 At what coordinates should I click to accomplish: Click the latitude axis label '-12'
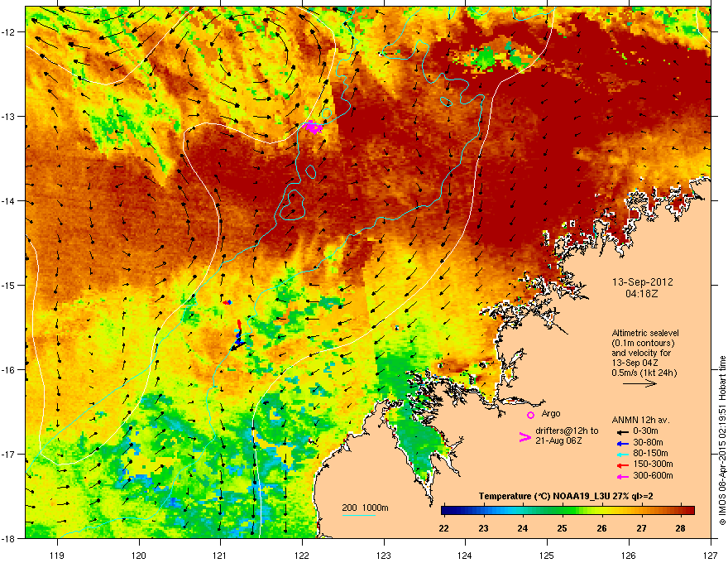[8, 31]
